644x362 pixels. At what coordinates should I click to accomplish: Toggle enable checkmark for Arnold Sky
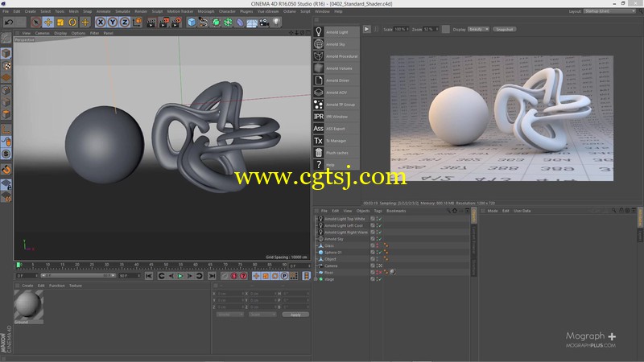pyautogui.click(x=380, y=239)
